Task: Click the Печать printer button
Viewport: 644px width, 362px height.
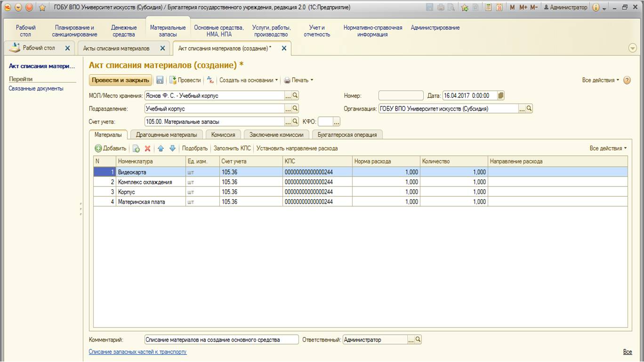Action: click(298, 80)
